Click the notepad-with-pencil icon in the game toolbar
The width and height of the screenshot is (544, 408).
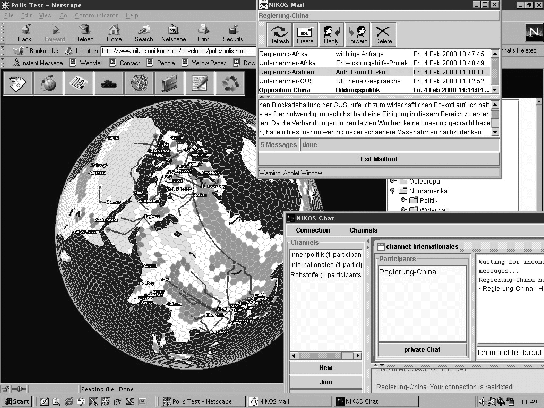pos(200,83)
